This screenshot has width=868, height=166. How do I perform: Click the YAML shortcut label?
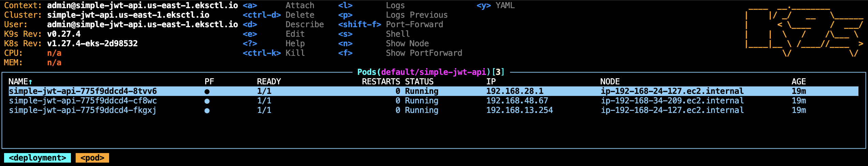point(505,5)
